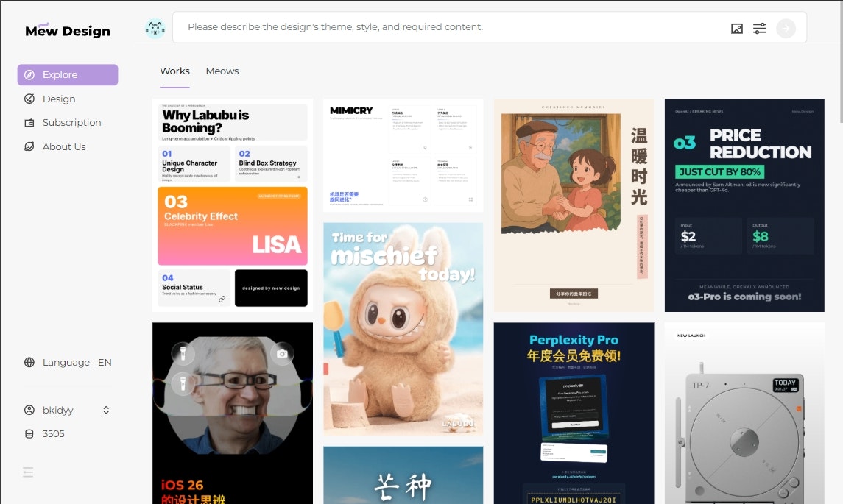Click the image upload icon in prompt bar
Screen dimensions: 843x504
click(x=736, y=29)
